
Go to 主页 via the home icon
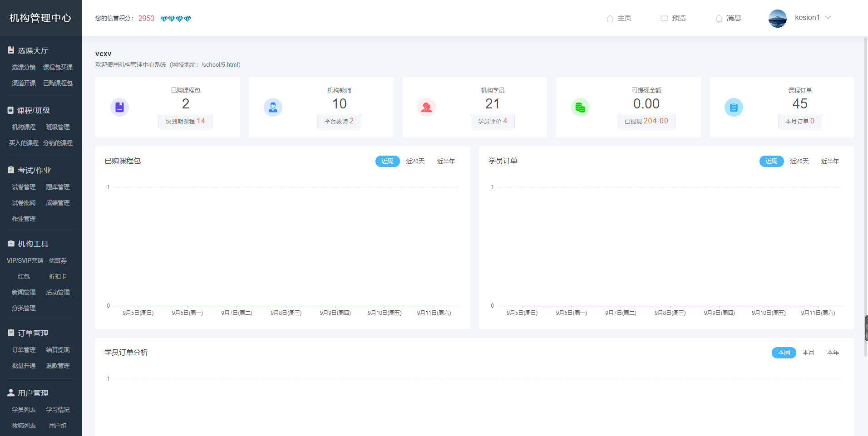click(618, 18)
